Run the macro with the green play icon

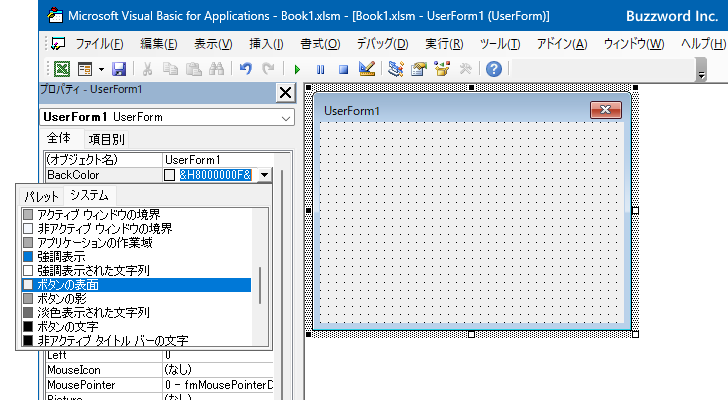click(x=297, y=69)
